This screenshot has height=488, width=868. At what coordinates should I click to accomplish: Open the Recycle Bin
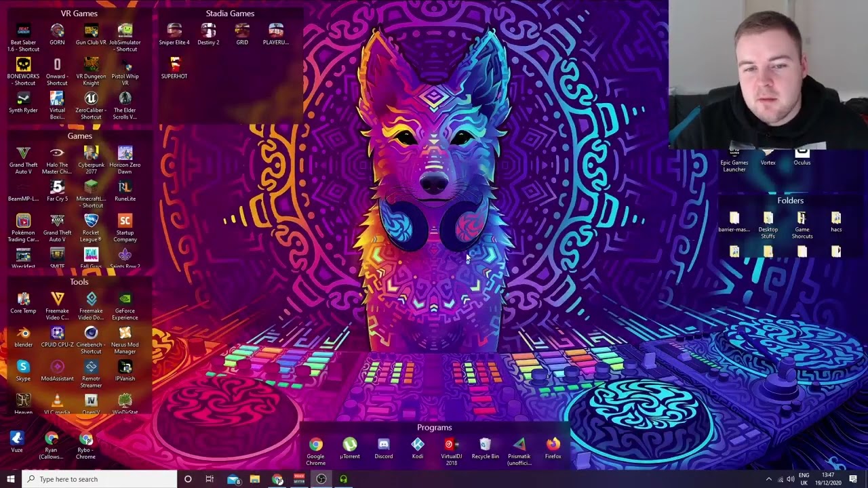click(485, 445)
